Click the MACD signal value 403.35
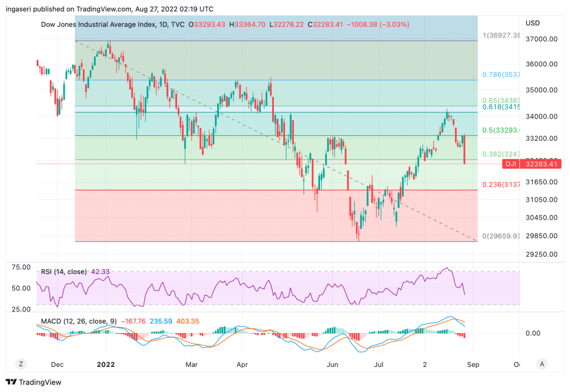Image resolution: width=570 pixels, height=392 pixels. [188, 321]
